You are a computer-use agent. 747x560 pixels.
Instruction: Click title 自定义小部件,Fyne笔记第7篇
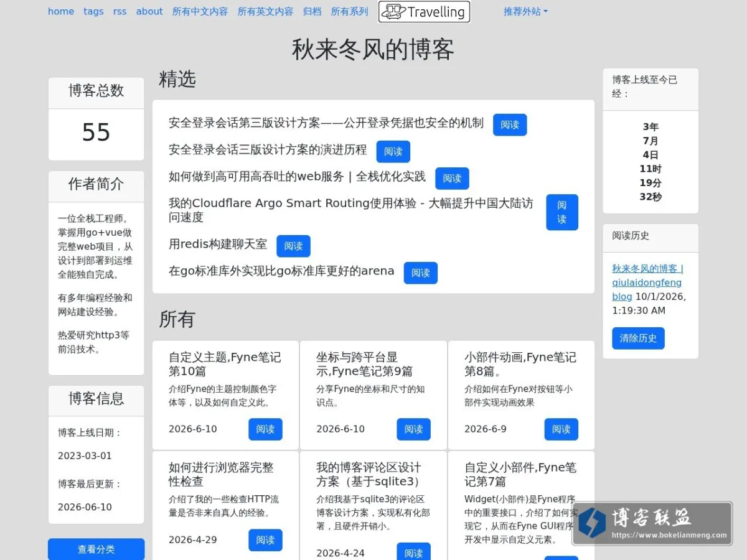[x=520, y=474]
